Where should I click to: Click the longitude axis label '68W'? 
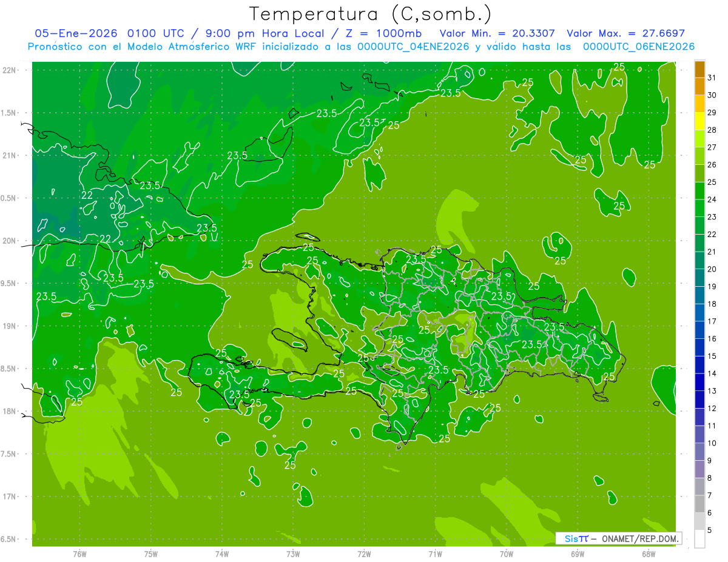[x=649, y=554]
